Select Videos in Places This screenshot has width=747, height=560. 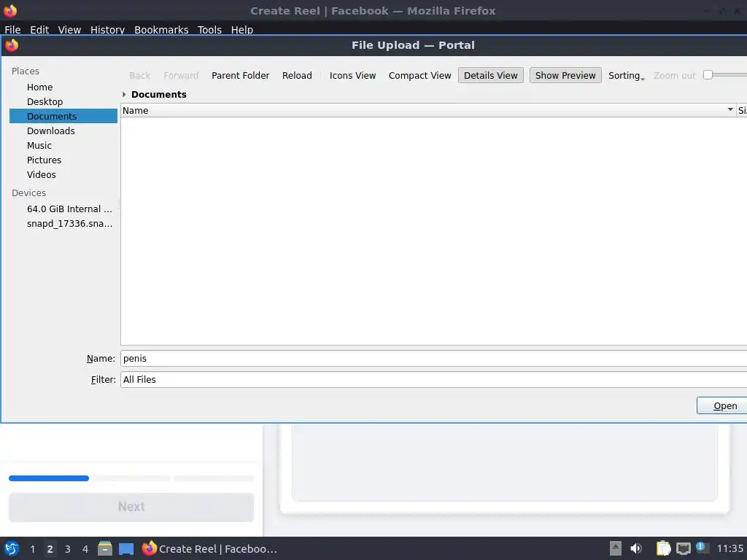[63, 175]
